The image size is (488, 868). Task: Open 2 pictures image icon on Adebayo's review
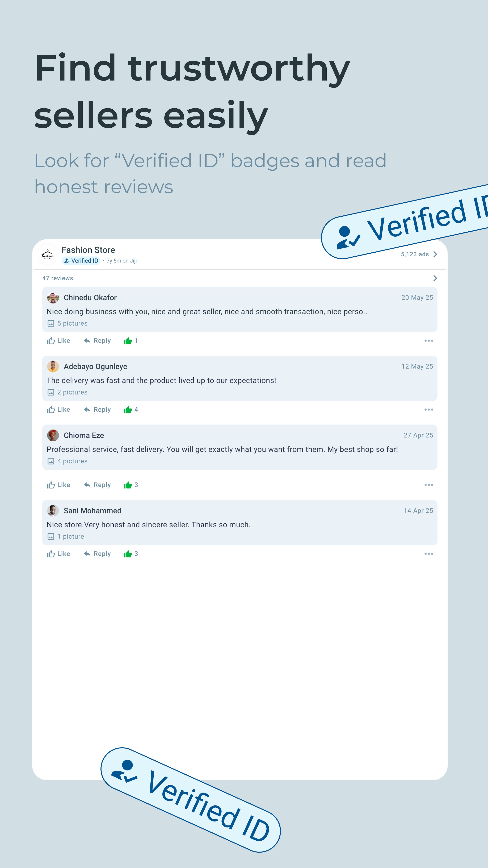pos(51,392)
